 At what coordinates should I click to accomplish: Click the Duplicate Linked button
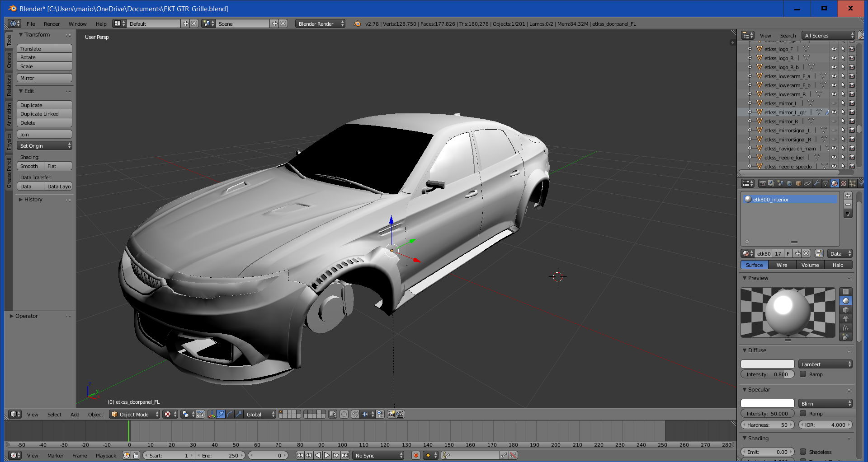pyautogui.click(x=44, y=114)
